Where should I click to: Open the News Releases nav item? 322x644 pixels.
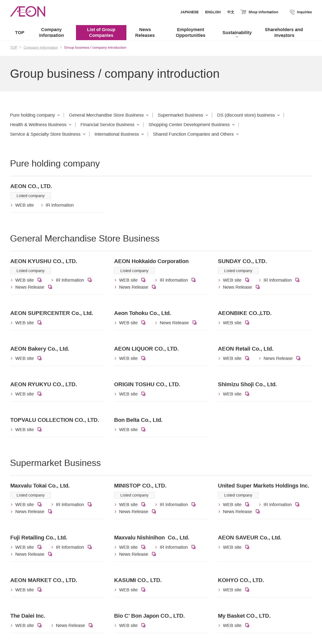pos(145,33)
